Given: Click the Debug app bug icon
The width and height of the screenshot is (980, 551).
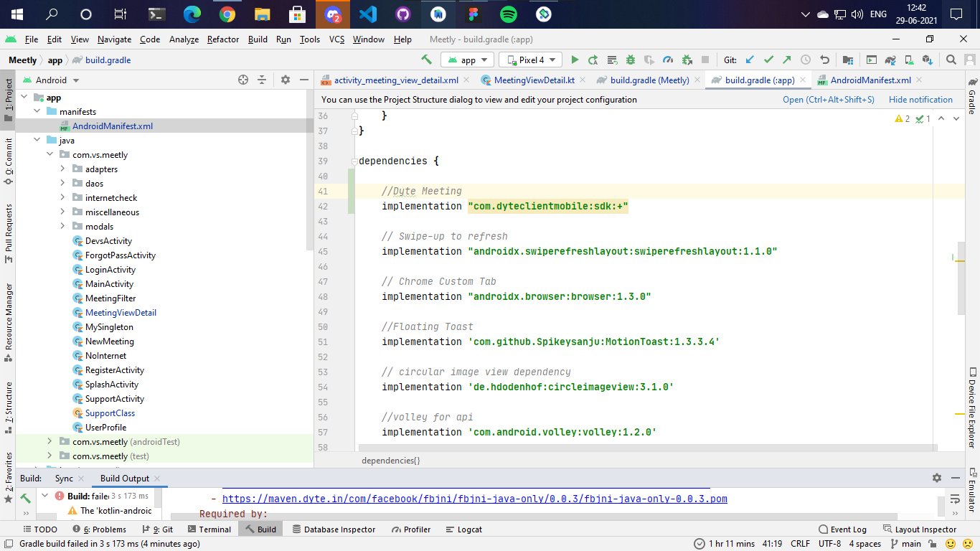Looking at the screenshot, I should (631, 60).
